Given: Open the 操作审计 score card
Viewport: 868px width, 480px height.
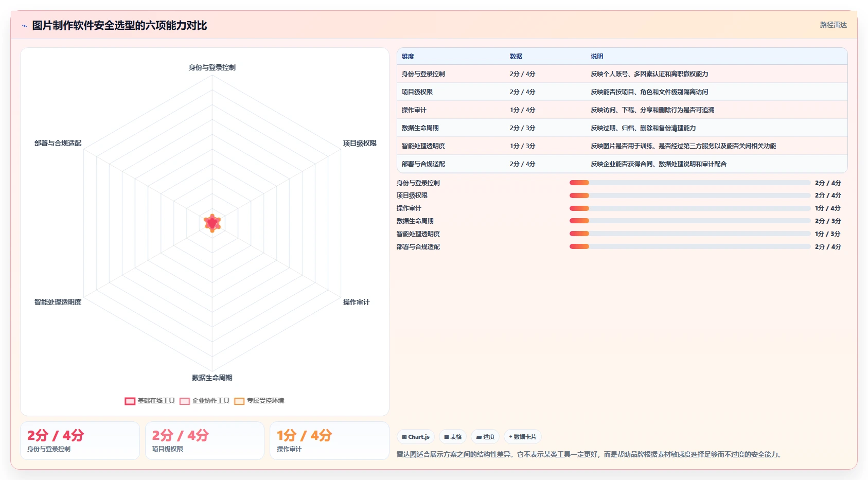Looking at the screenshot, I should coord(329,440).
